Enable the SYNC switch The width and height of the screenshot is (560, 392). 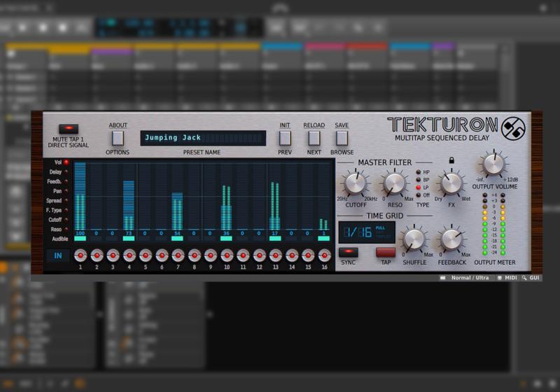click(348, 251)
